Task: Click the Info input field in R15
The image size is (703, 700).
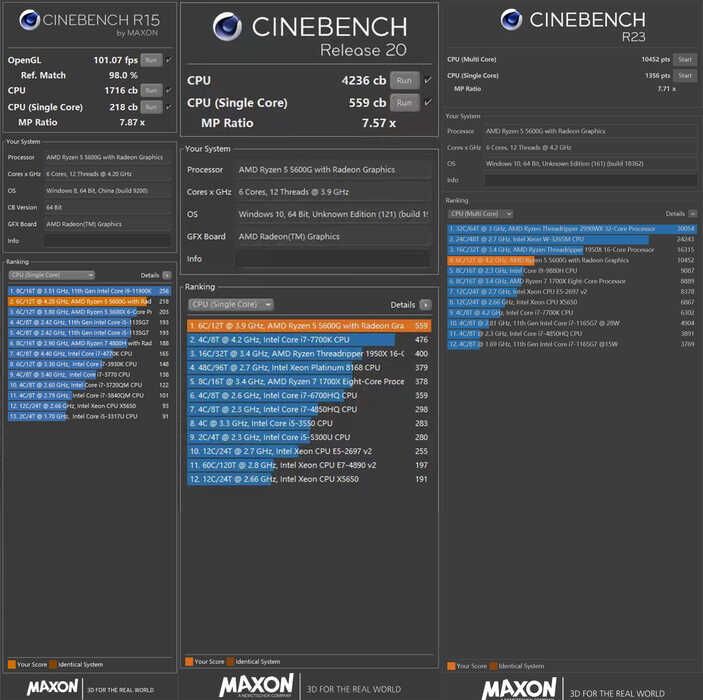Action: (108, 241)
